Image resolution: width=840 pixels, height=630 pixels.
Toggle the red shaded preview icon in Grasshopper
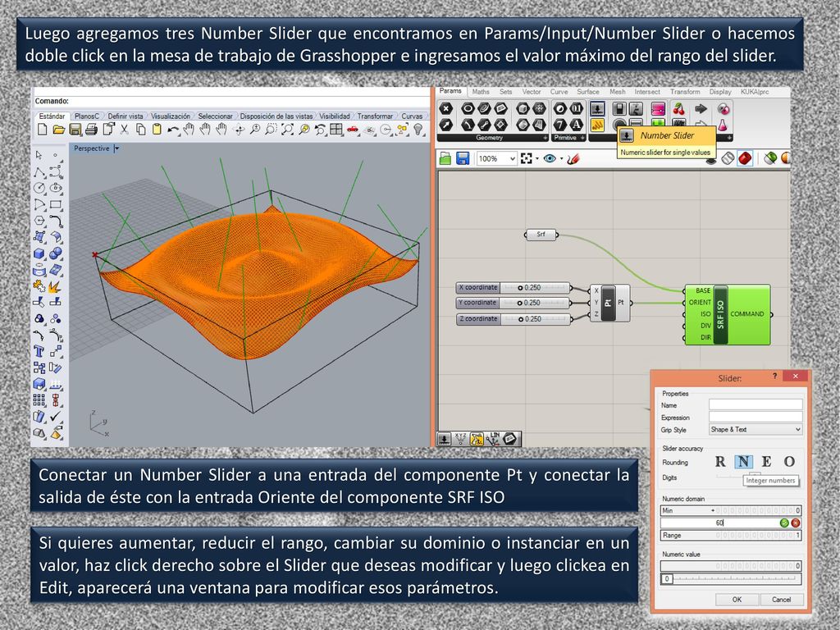(745, 158)
